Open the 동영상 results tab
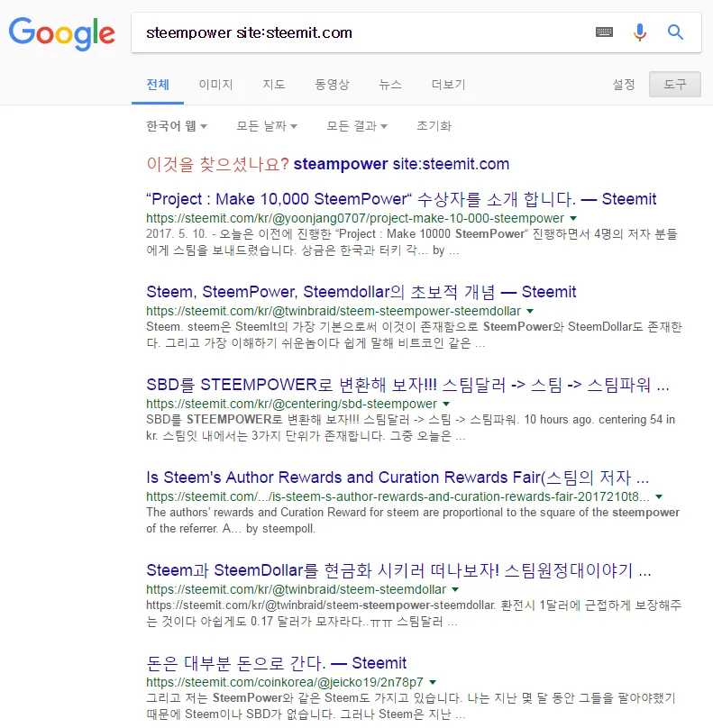 point(332,85)
